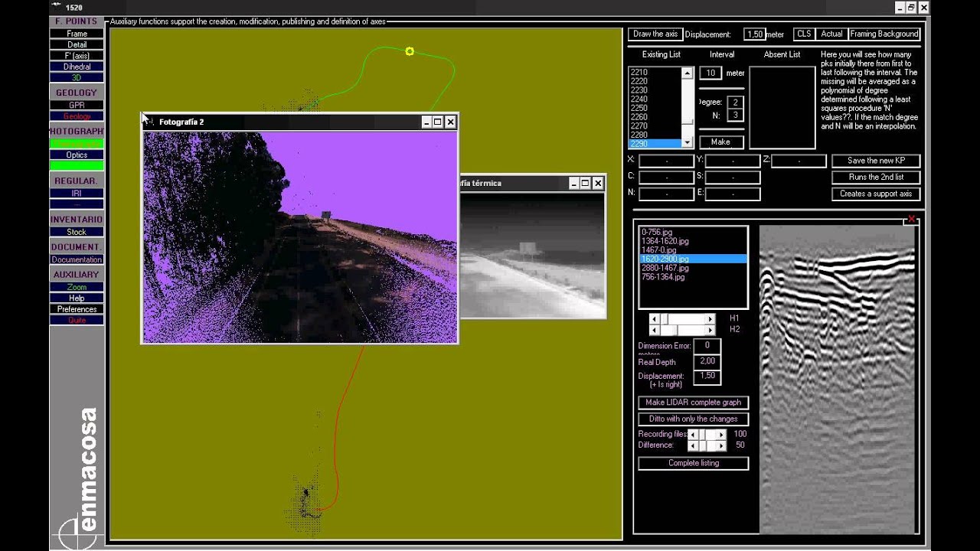This screenshot has height=551, width=980.
Task: Minimize the thermal photo window
Action: pos(573,183)
